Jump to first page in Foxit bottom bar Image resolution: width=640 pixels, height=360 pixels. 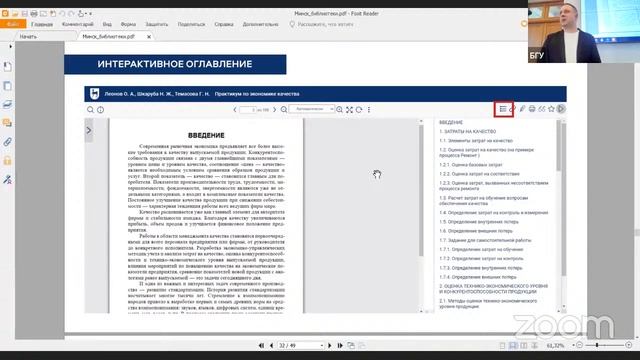click(261, 346)
